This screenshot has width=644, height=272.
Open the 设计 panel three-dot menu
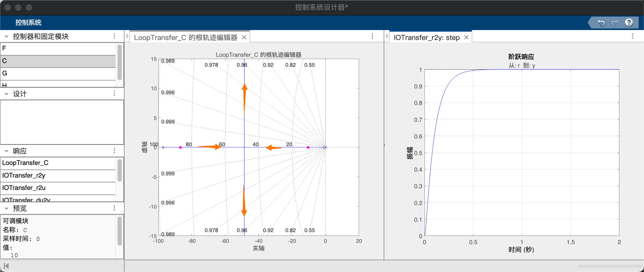coord(114,93)
